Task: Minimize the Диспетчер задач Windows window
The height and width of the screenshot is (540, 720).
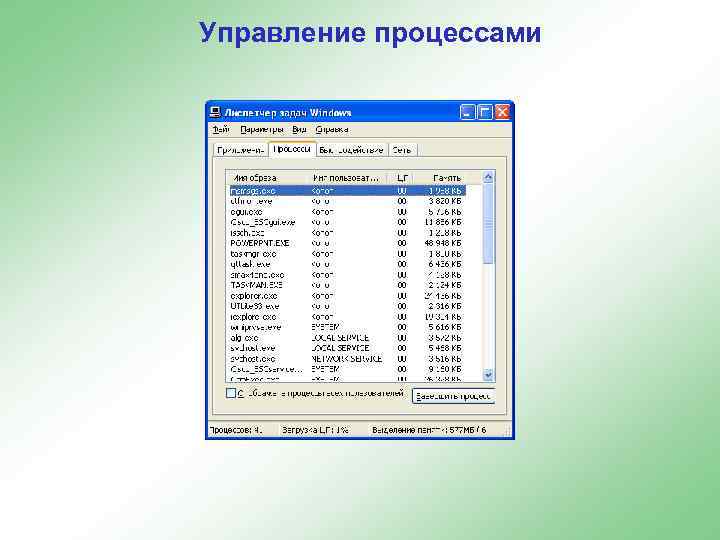Action: tap(467, 112)
